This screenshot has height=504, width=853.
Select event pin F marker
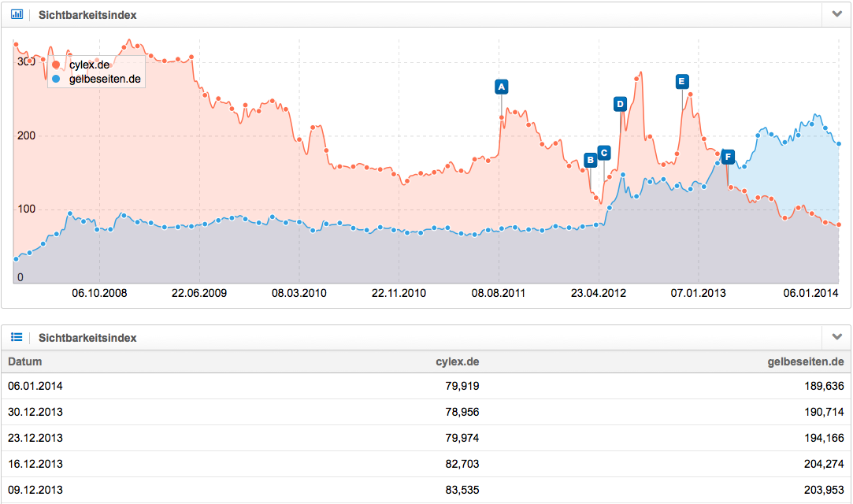(x=728, y=157)
